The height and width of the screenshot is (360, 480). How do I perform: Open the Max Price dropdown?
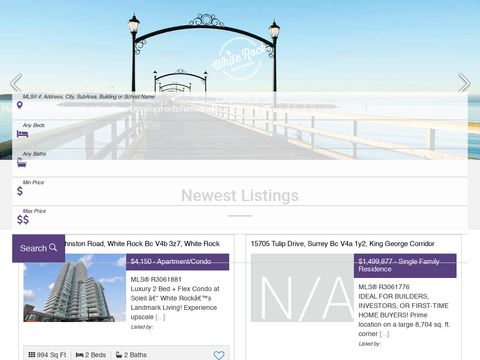coord(240,220)
